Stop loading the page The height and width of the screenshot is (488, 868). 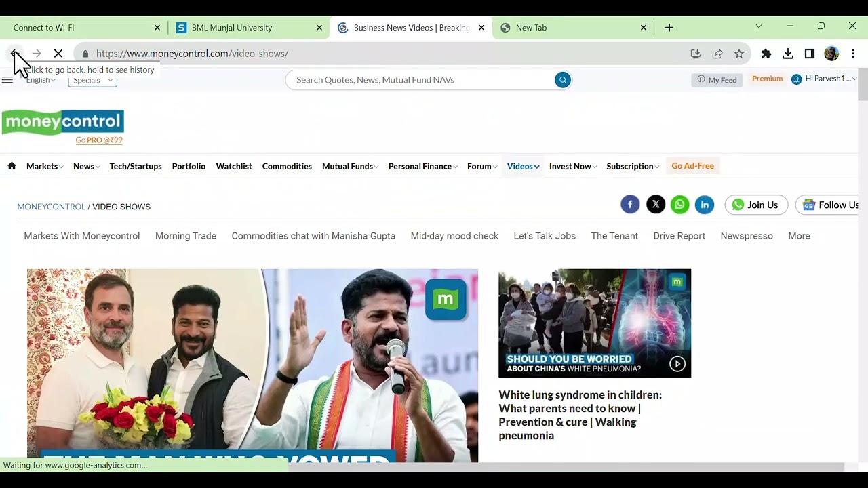point(58,54)
